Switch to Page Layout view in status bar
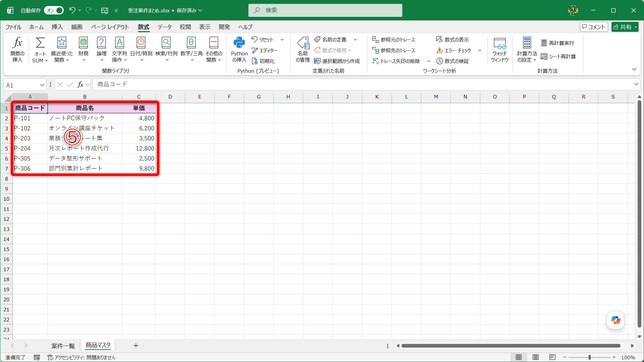644x362 pixels. coord(536,357)
